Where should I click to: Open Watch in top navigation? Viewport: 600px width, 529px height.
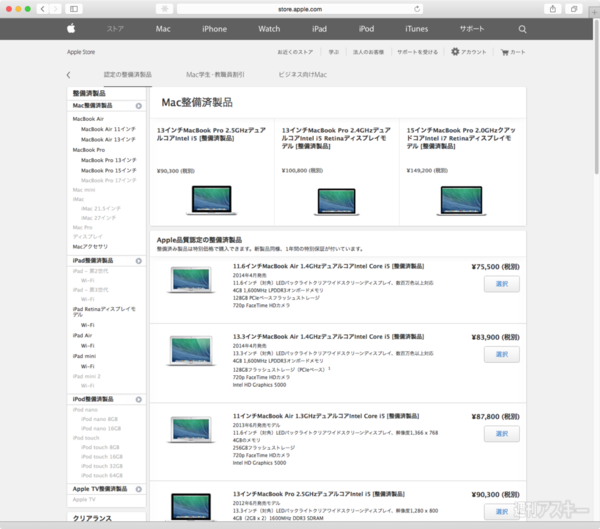(x=269, y=29)
